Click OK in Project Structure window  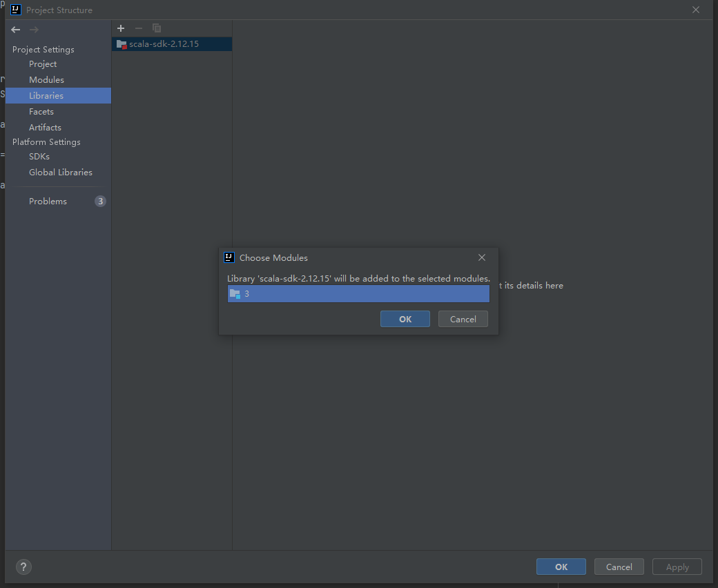pos(561,567)
